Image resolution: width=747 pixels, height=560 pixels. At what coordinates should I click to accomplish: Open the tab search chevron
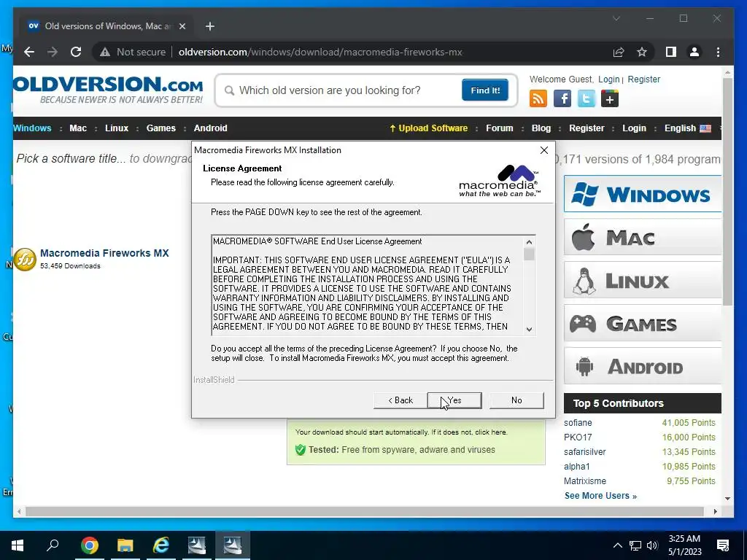(x=616, y=18)
